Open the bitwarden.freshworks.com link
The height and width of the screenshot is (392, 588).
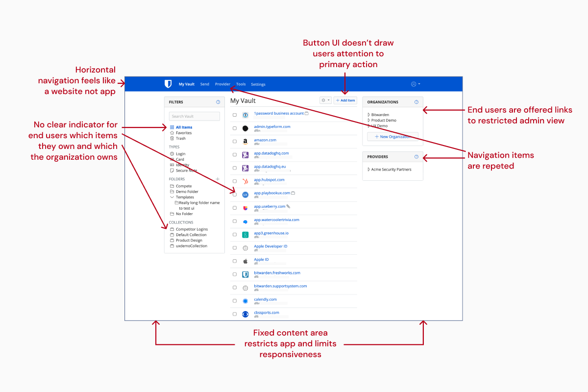pyautogui.click(x=277, y=272)
